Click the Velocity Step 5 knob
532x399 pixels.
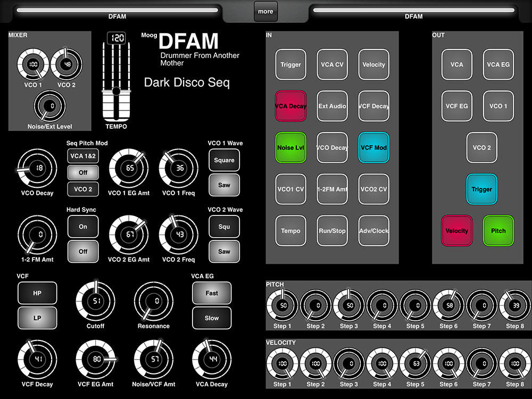coord(414,364)
